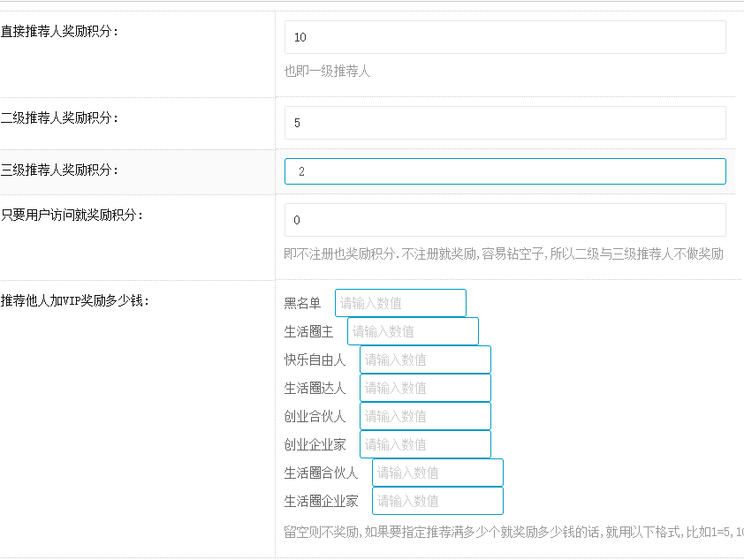
Task: Select the 生活圈达人 amount input
Action: coord(425,388)
